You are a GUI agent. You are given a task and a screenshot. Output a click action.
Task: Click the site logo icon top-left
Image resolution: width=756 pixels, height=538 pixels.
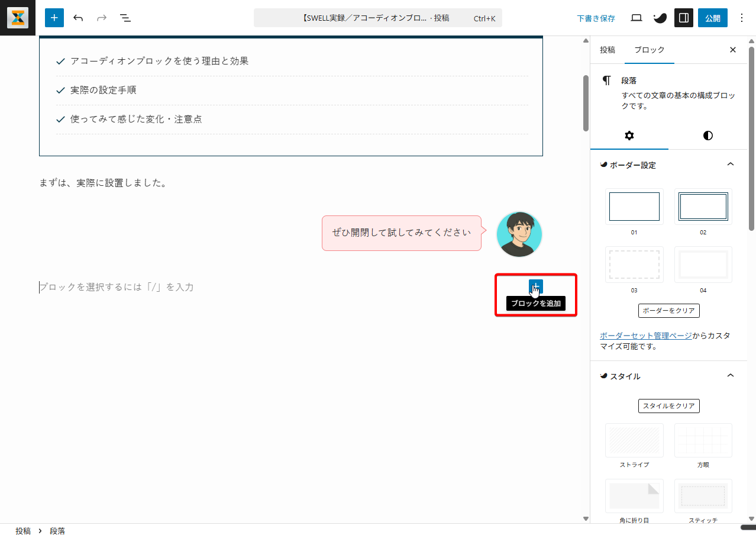click(18, 18)
